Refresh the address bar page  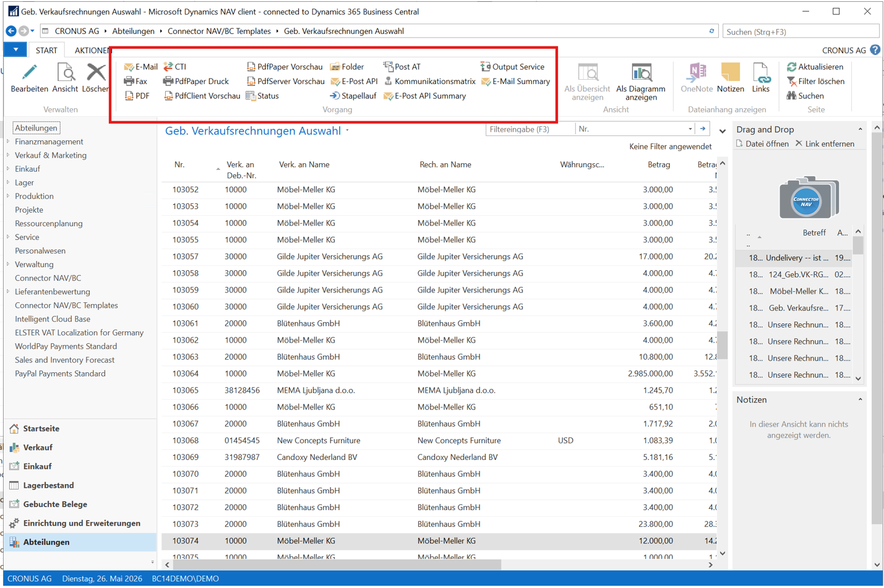click(x=711, y=31)
